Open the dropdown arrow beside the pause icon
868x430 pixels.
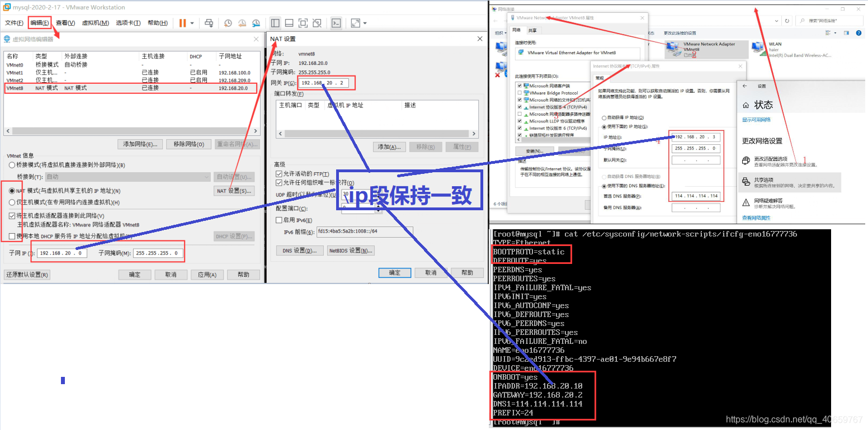[192, 23]
